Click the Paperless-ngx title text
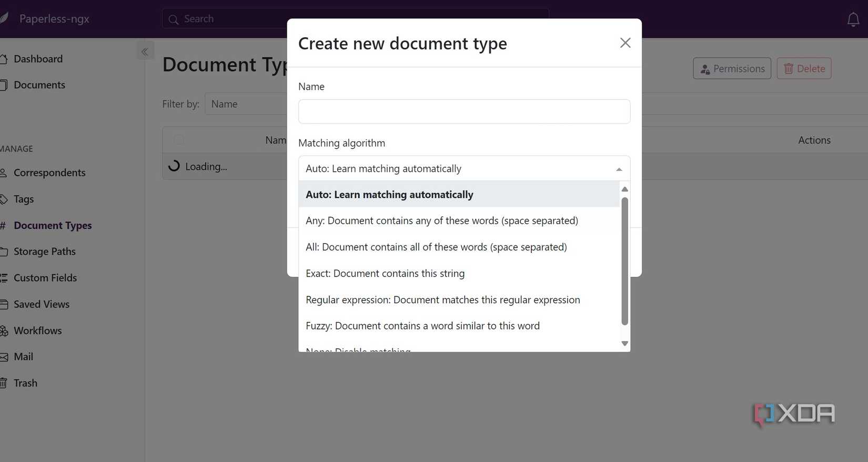This screenshot has height=462, width=868. 54,19
